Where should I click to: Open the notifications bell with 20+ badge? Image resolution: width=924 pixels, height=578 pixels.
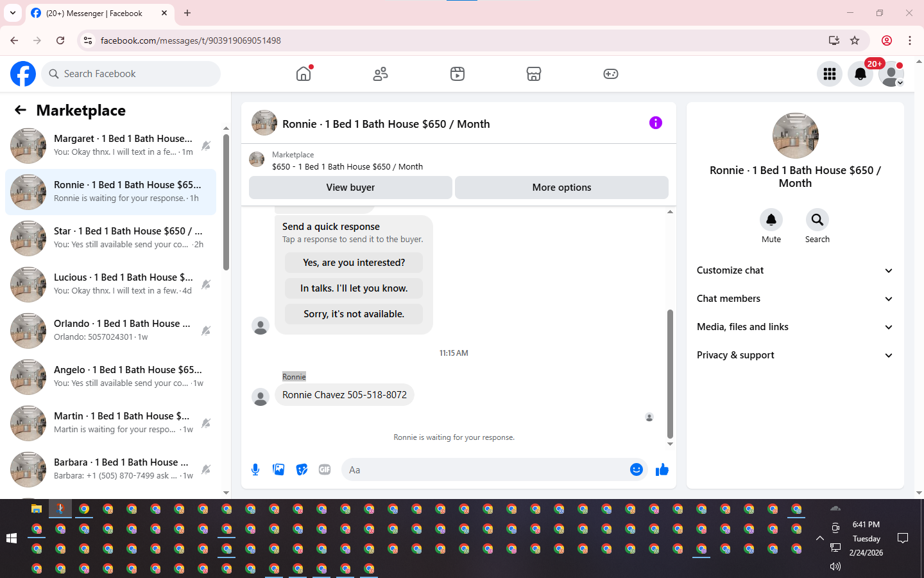coord(860,74)
